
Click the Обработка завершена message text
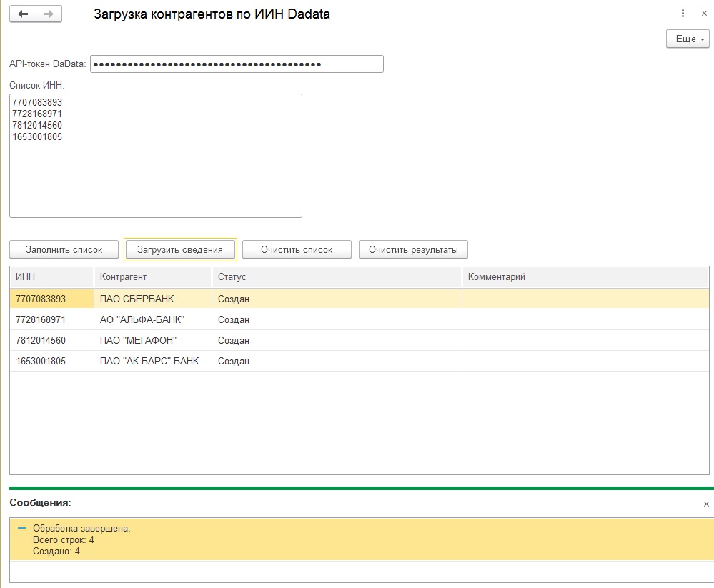81,529
